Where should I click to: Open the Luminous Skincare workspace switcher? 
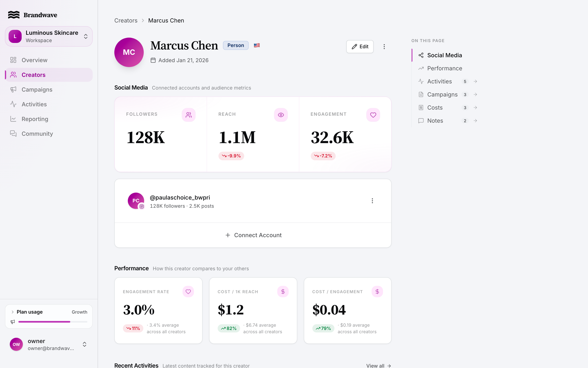(x=49, y=37)
